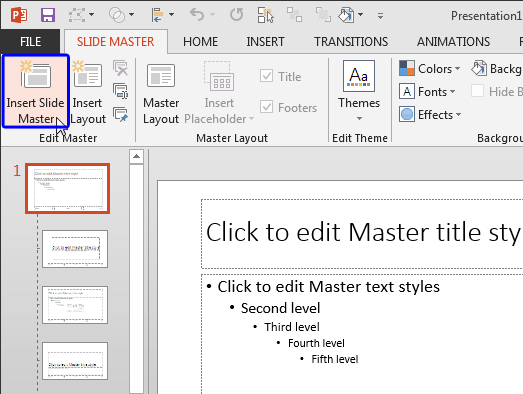
Task: Click the 'Fourth level' bullet text
Action: click(x=316, y=343)
